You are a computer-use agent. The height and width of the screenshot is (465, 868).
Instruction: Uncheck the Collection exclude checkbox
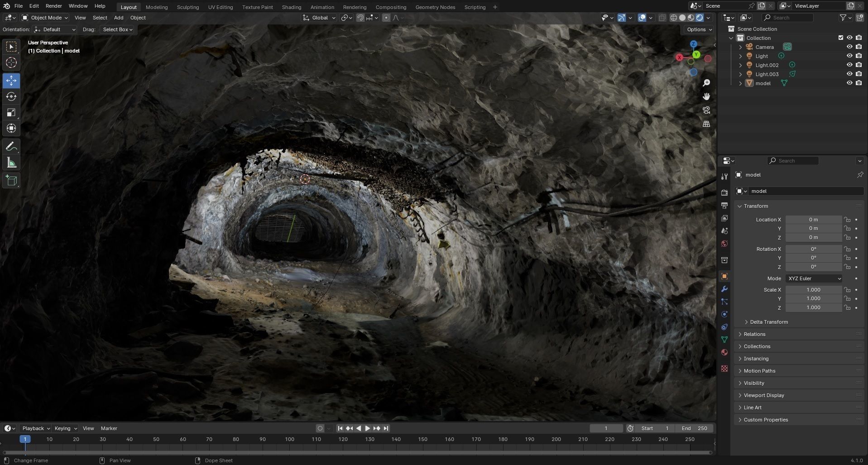click(841, 38)
